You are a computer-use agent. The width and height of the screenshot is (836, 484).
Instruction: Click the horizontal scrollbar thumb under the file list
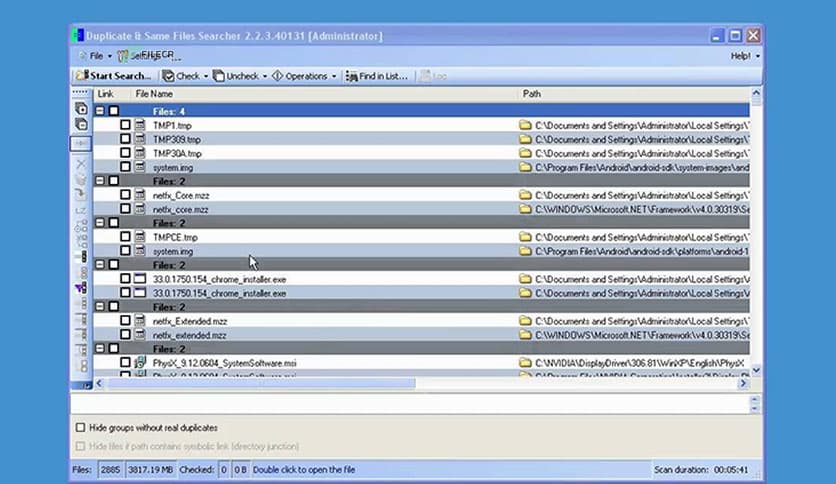tap(261, 383)
